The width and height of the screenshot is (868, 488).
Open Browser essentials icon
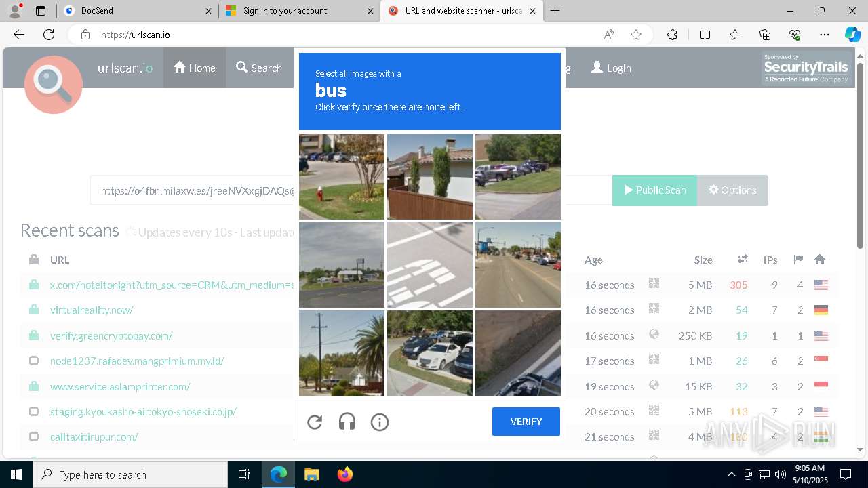click(795, 35)
